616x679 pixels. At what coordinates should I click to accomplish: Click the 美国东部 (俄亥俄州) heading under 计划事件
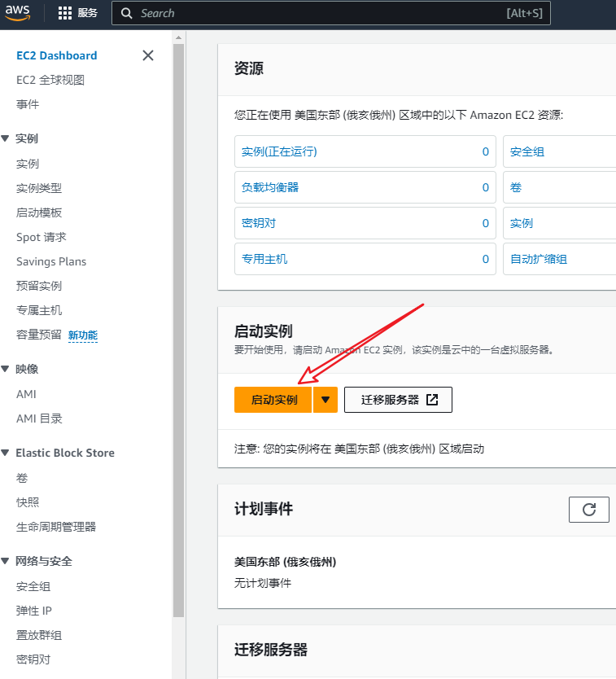286,562
